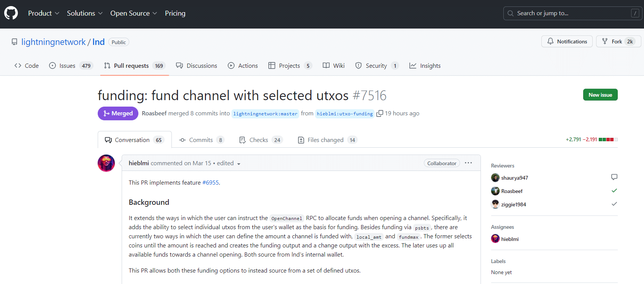Open the lightningnetwork:master base branch link
The image size is (644, 284).
click(x=265, y=113)
